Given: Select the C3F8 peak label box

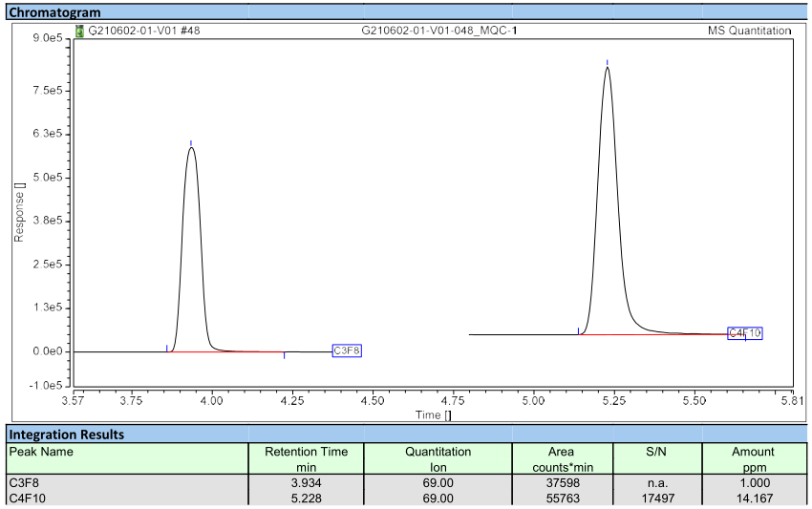Looking at the screenshot, I should pyautogui.click(x=347, y=350).
